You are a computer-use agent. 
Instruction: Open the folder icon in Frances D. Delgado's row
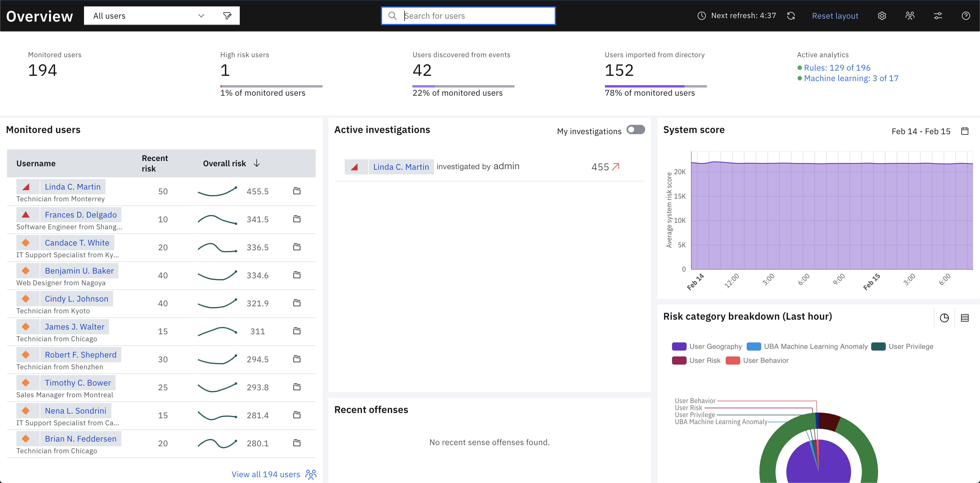[x=297, y=219]
